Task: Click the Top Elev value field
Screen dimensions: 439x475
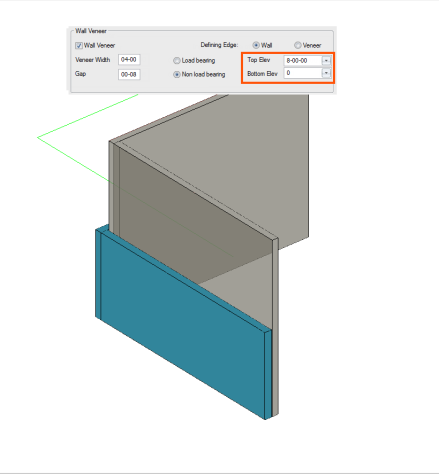Action: click(303, 60)
